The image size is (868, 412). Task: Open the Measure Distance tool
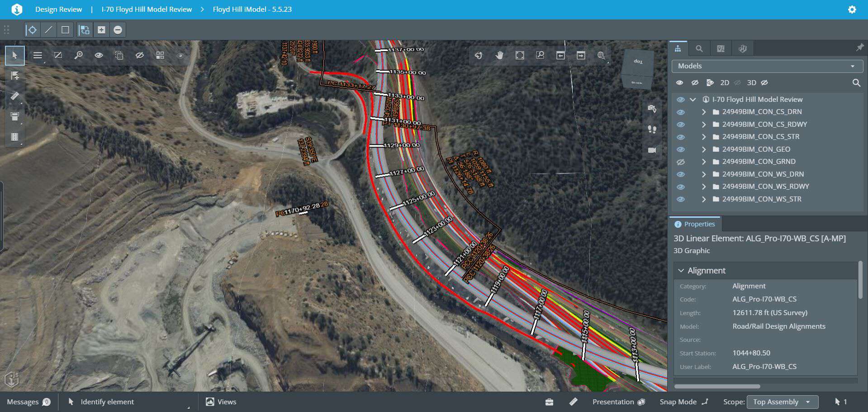tap(15, 96)
